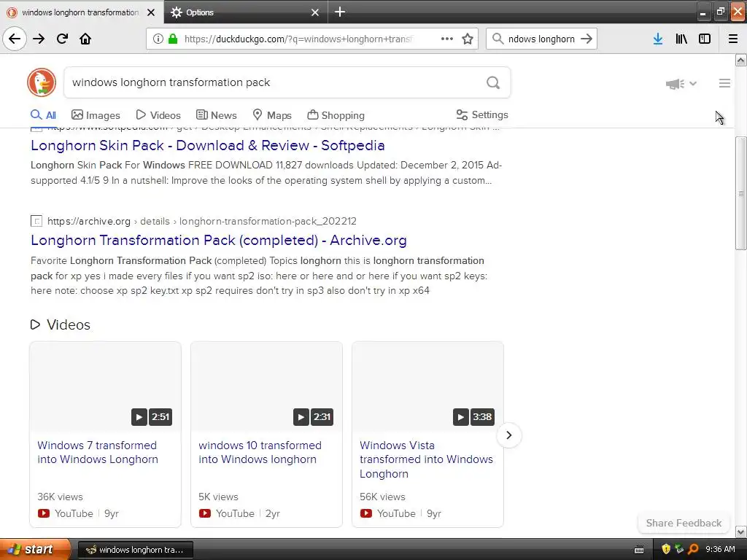Open Longhorn Transformation Pack Archive.org result
The height and width of the screenshot is (560, 747).
219,240
